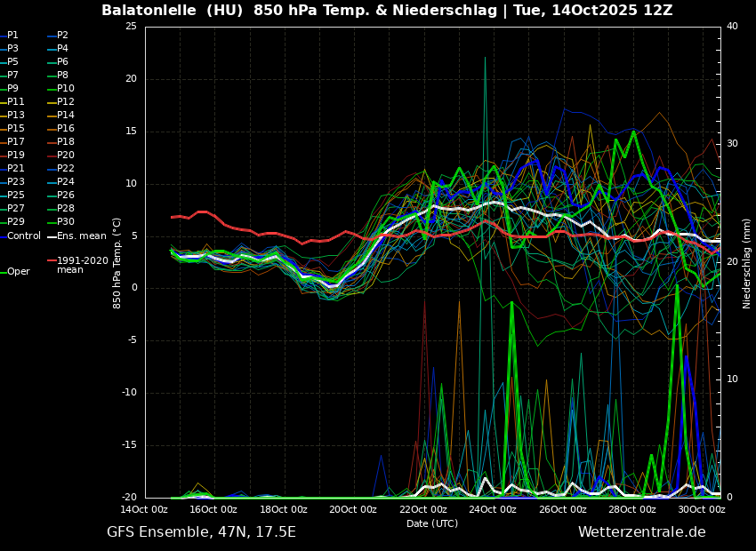Image resolution: width=756 pixels, height=551 pixels.
Task: Select the 1991-2020 mean legend entry
Action: 82,265
